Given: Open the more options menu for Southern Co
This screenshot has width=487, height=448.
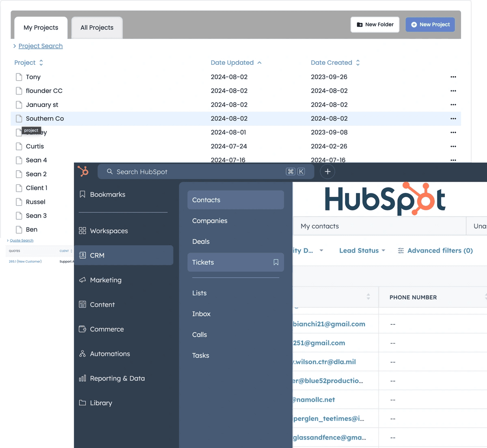Looking at the screenshot, I should (x=453, y=118).
